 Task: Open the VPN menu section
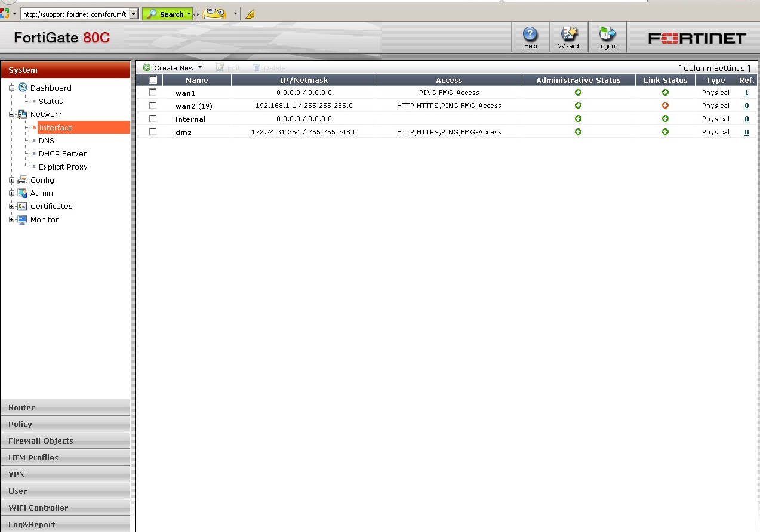[x=66, y=474]
